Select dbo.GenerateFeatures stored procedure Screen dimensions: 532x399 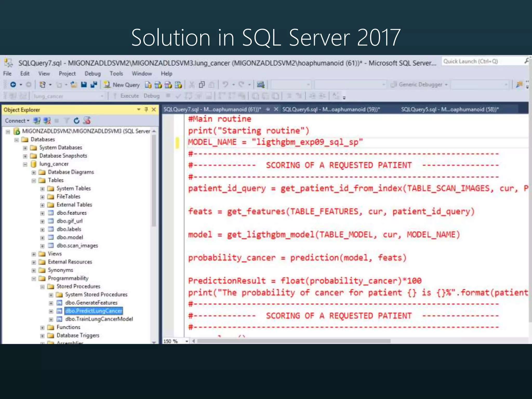tap(91, 303)
